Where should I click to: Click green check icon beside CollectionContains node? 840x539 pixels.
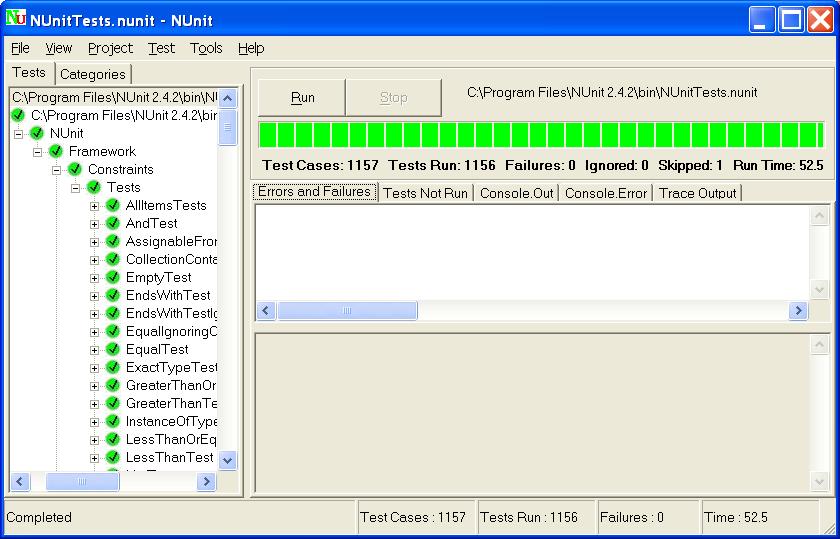coord(112,259)
